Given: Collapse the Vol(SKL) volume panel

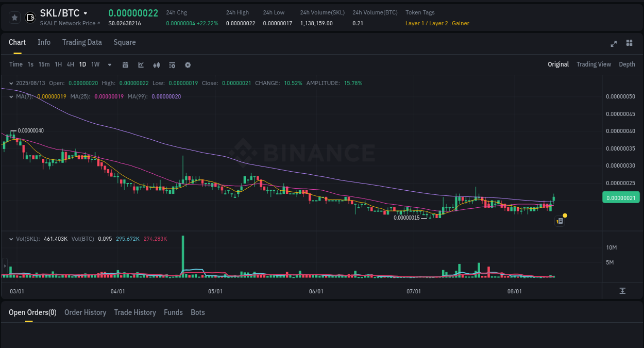Looking at the screenshot, I should (11, 239).
